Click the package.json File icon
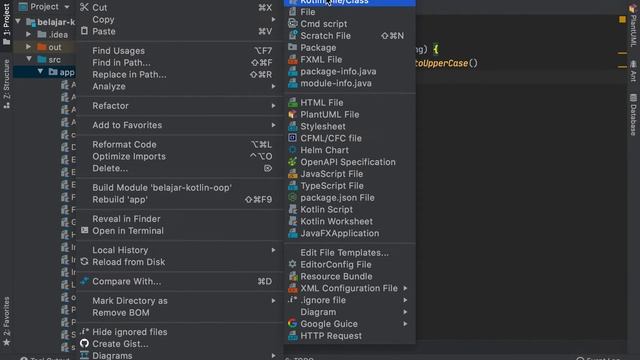This screenshot has height=360, width=640. click(293, 197)
